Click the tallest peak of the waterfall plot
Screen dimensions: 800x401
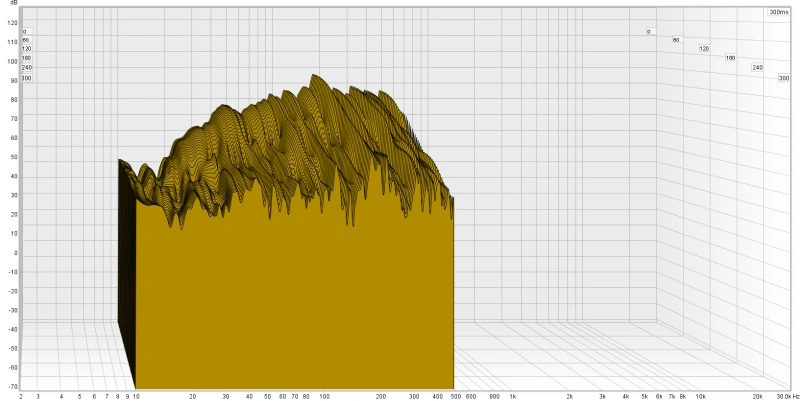(314, 76)
